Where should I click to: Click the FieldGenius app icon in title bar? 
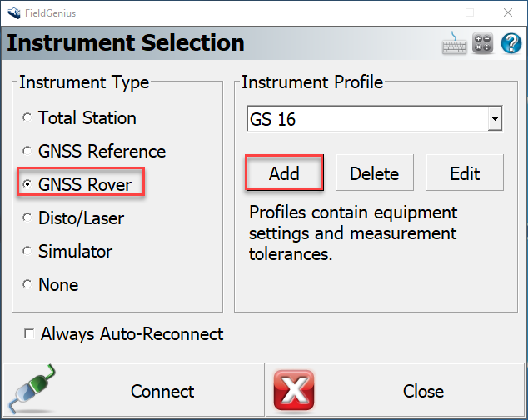click(x=13, y=12)
